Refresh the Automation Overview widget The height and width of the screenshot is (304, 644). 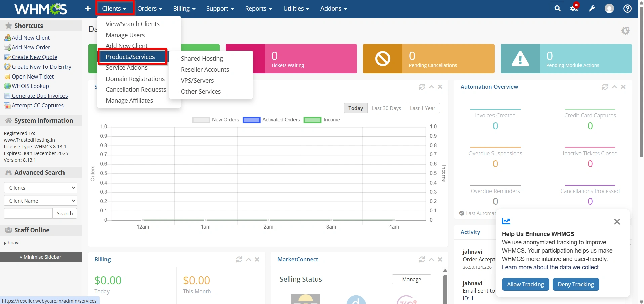click(605, 87)
